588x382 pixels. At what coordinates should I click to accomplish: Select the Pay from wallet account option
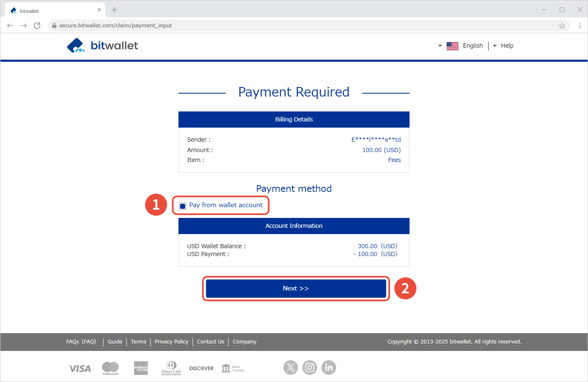tap(183, 206)
